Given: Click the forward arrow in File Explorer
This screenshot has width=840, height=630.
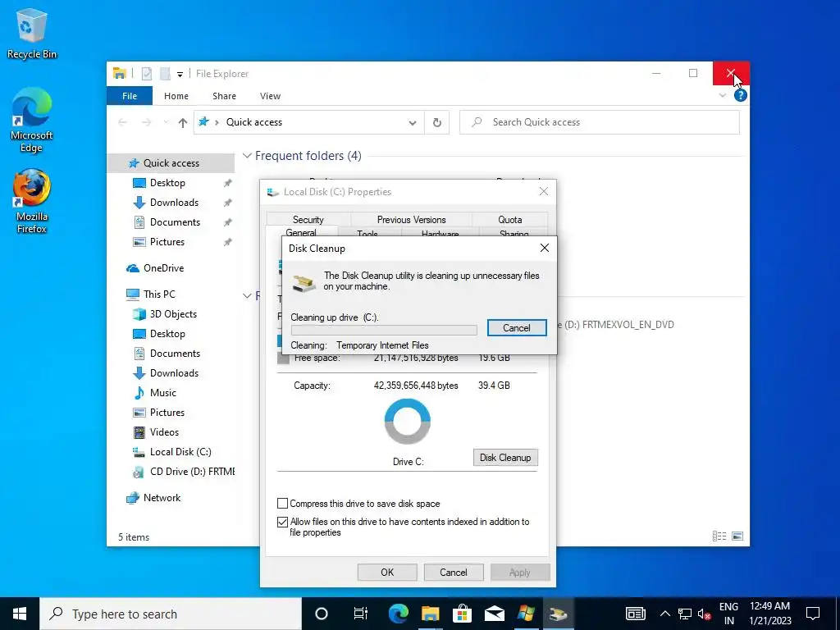Looking at the screenshot, I should [x=146, y=123].
